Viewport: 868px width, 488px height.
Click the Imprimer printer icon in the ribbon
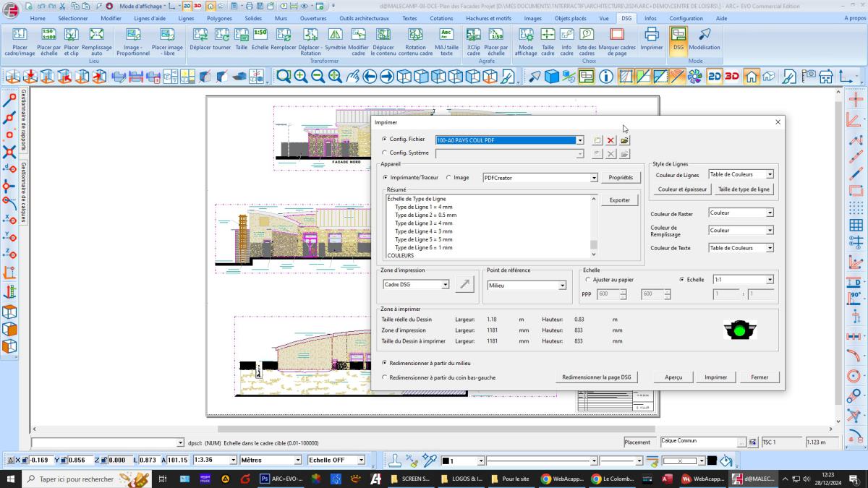click(x=651, y=35)
